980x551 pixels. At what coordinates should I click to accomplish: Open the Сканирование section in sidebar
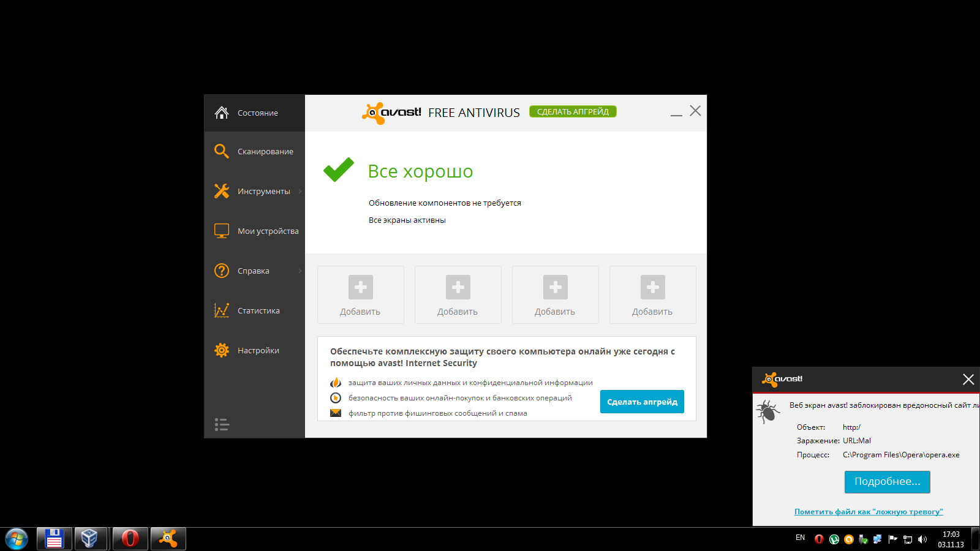pos(254,151)
